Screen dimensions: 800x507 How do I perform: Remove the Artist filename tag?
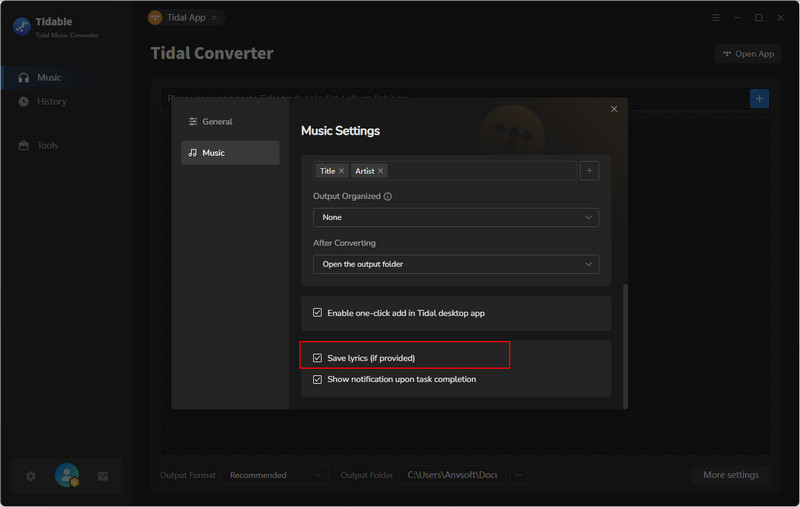click(380, 171)
